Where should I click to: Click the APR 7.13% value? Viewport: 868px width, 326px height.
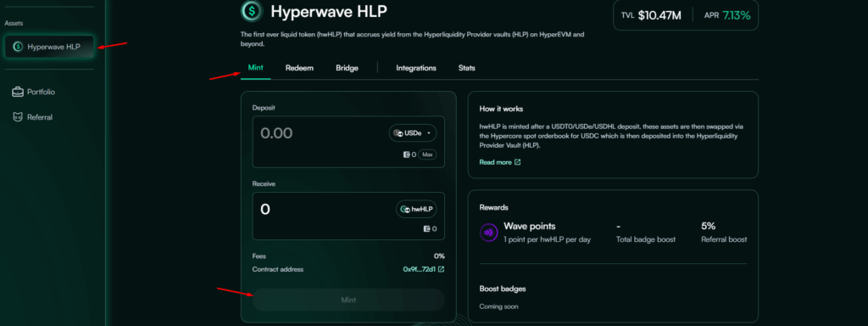tap(736, 15)
